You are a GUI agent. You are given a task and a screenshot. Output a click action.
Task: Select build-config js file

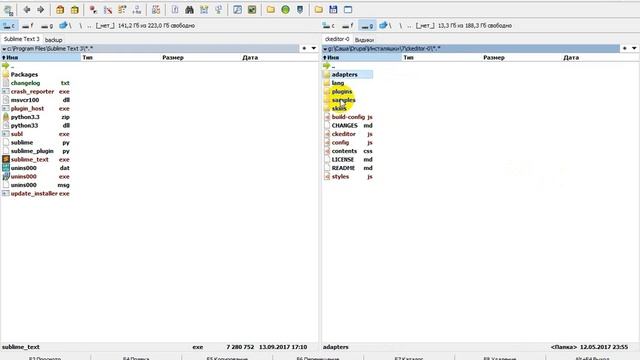[348, 117]
